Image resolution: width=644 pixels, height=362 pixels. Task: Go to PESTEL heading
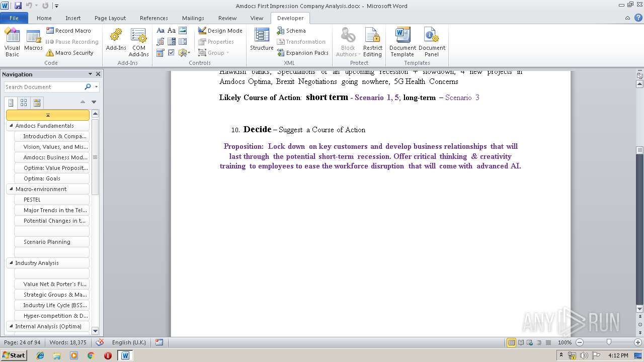tap(52, 200)
